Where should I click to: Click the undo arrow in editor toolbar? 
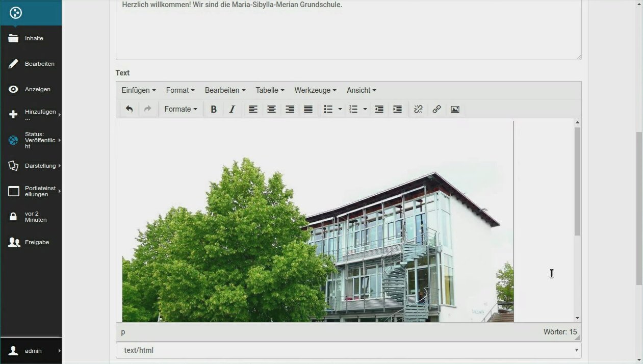click(x=129, y=109)
